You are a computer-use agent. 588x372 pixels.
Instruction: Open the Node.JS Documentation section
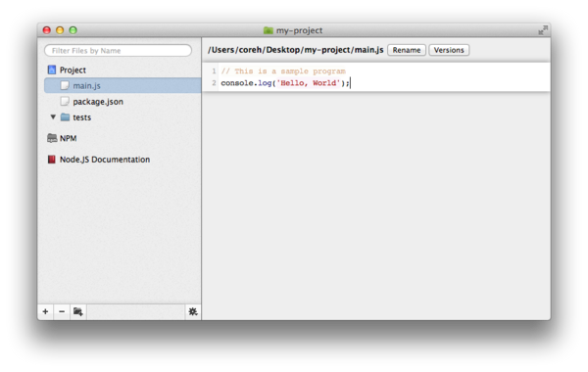click(105, 160)
